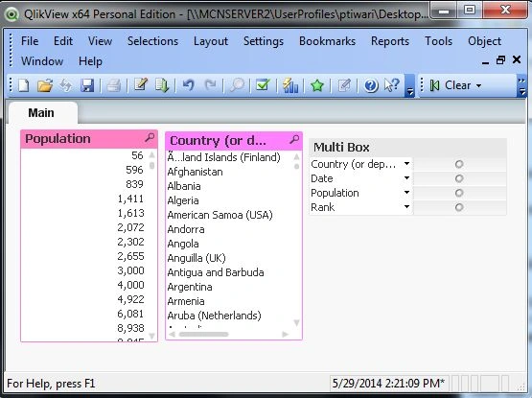The height and width of the screenshot is (398, 532).
Task: Restore the inner document window
Action: [x=500, y=60]
